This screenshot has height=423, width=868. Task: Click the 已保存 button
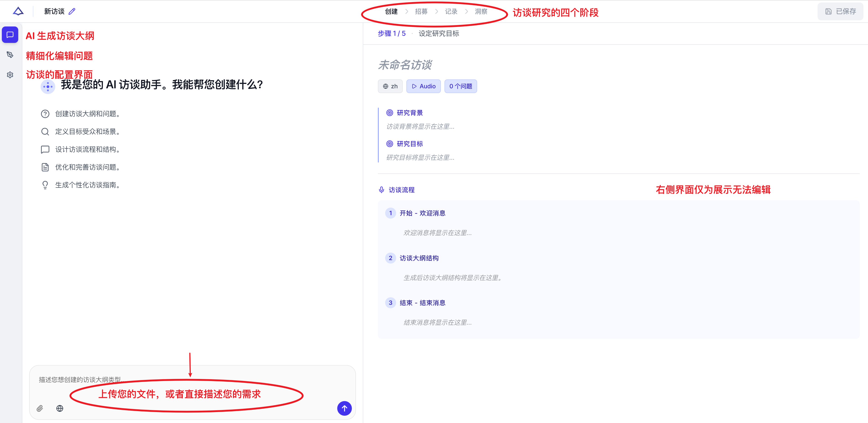click(x=840, y=11)
